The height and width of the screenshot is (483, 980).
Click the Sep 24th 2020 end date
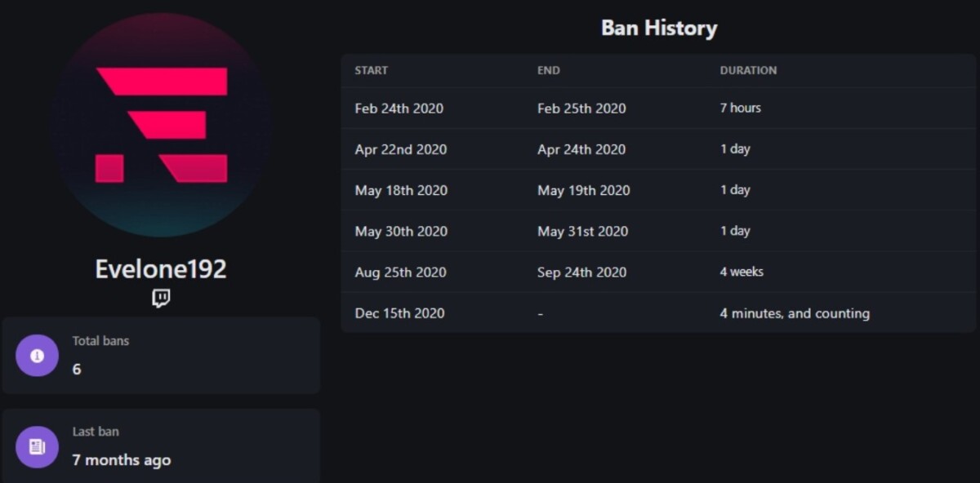[581, 272]
